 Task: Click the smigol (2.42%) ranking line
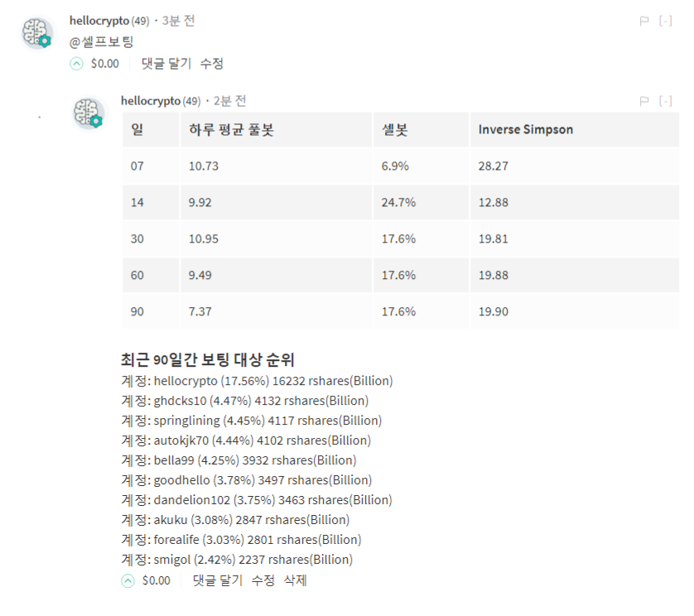point(237,561)
